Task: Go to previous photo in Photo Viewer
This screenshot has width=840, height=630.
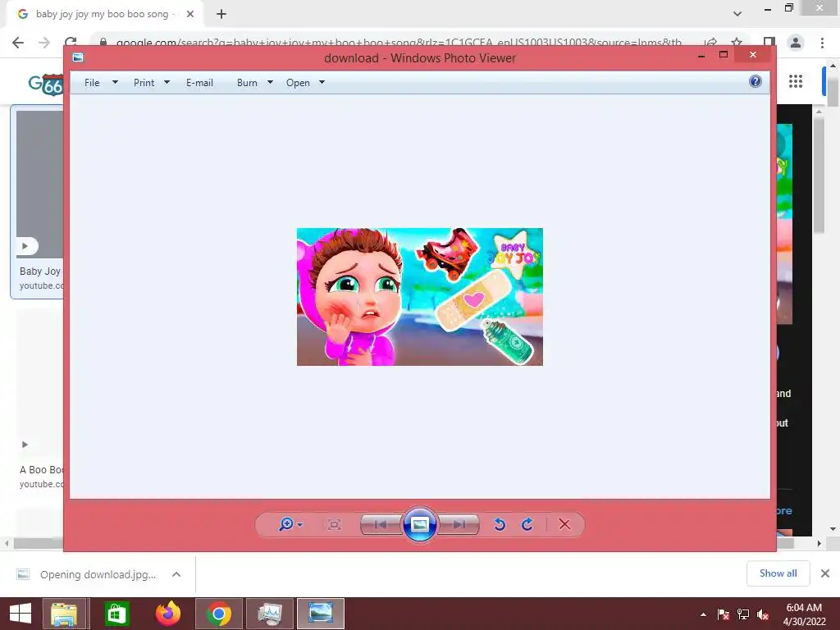Action: click(x=381, y=524)
